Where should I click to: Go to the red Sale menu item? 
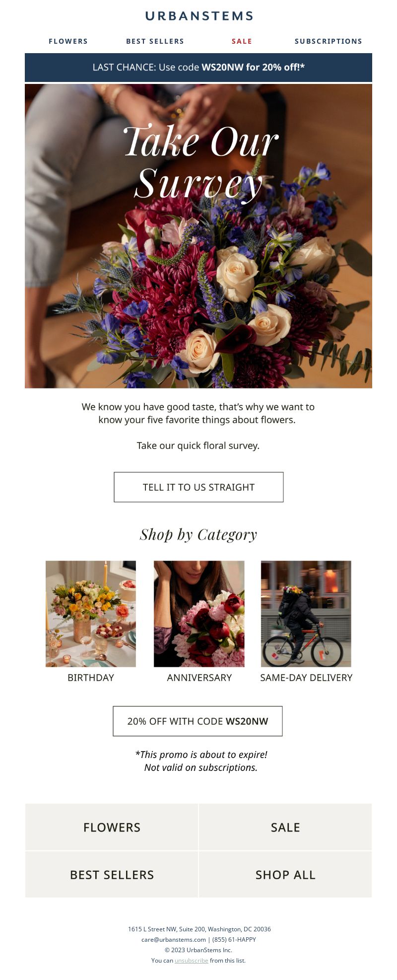(242, 41)
